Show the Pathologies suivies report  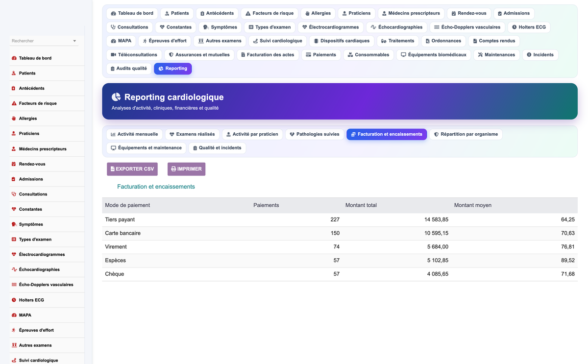coord(315,134)
